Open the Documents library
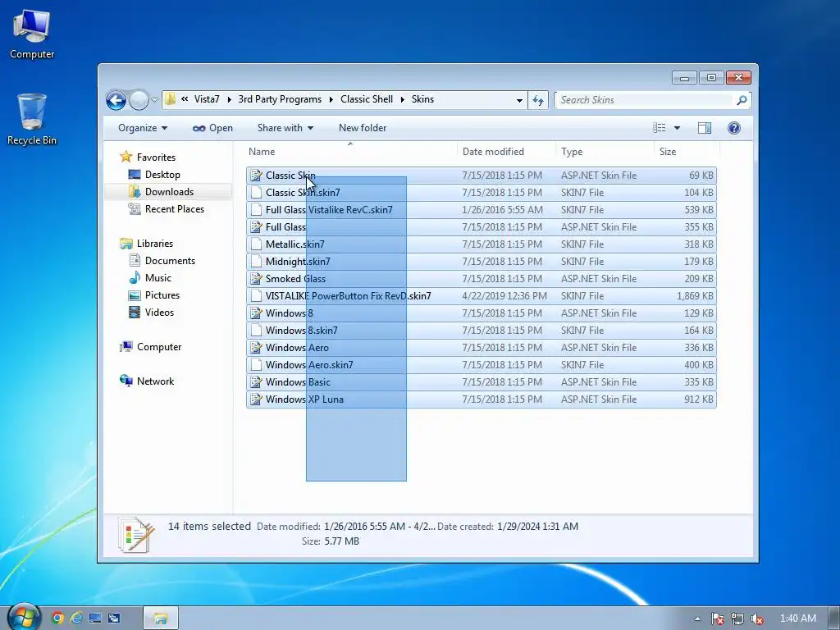840x630 pixels. pyautogui.click(x=169, y=260)
